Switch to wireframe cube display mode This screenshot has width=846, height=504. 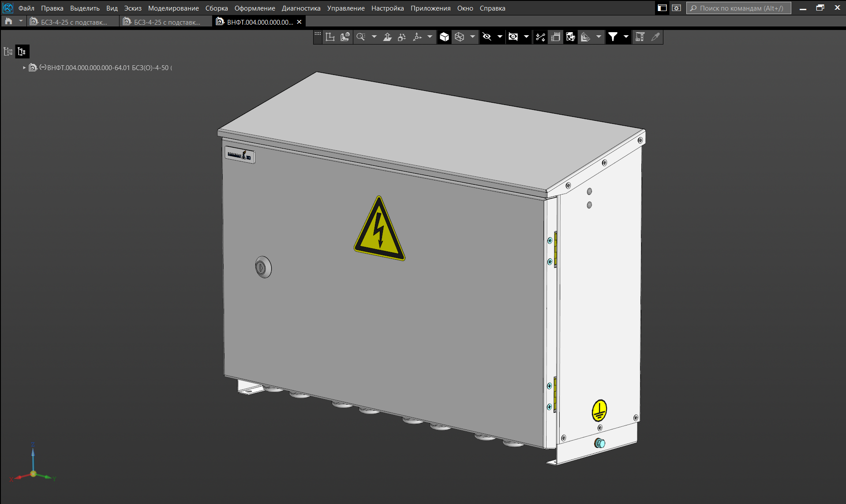459,37
